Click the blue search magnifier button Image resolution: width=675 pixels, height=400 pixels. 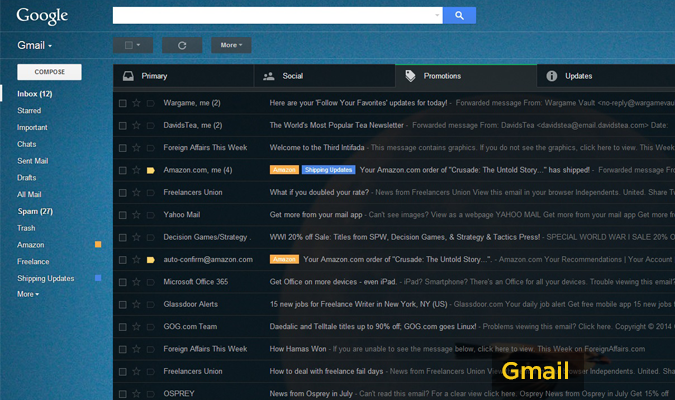[x=459, y=16]
